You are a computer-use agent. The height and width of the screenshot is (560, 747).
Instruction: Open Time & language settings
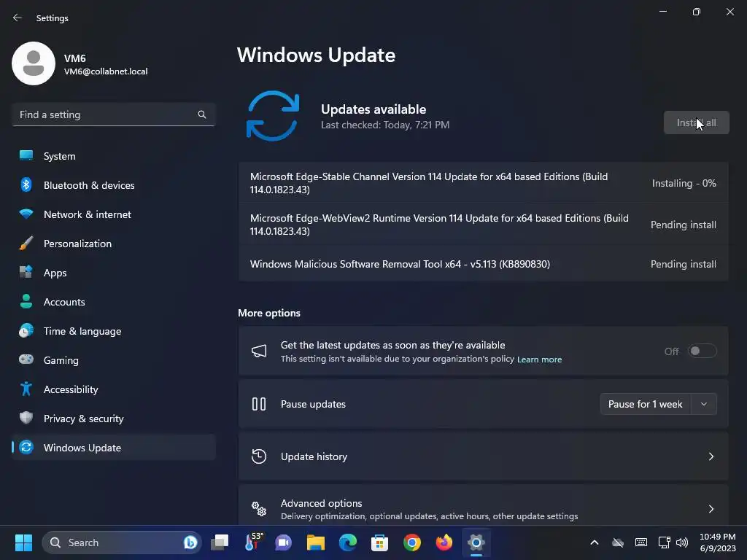coord(113,332)
